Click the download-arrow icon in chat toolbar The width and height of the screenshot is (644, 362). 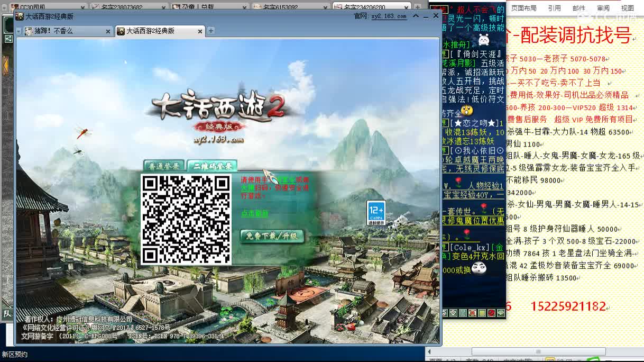point(454,313)
